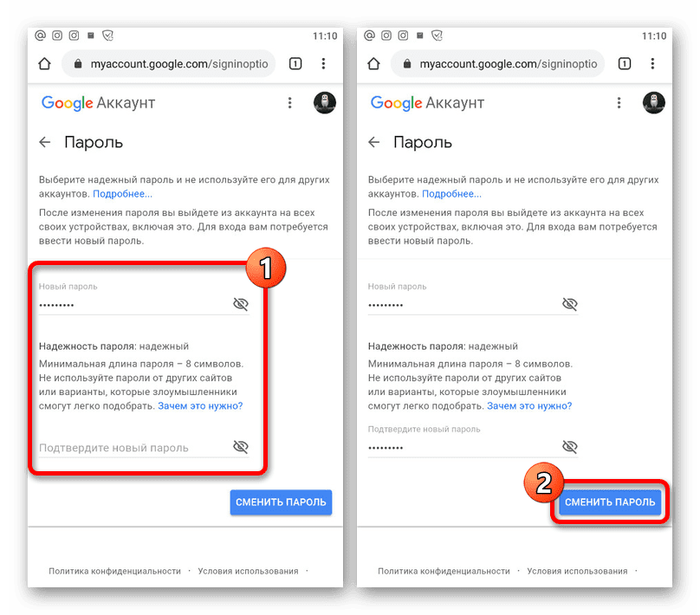Show new password in left screen

coord(241,304)
